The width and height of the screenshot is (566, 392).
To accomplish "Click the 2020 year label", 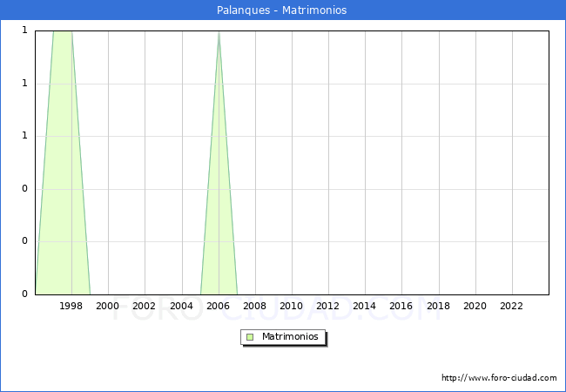I will click(475, 306).
